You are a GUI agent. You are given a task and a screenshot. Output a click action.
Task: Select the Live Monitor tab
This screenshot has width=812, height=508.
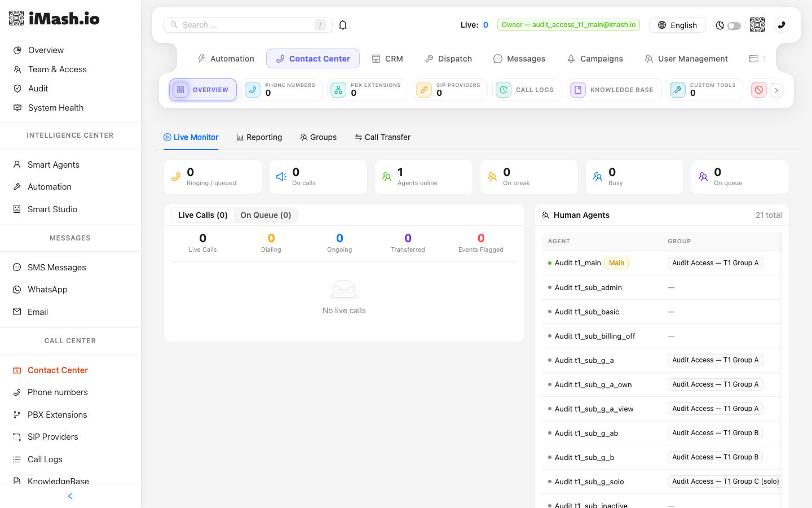pos(191,137)
